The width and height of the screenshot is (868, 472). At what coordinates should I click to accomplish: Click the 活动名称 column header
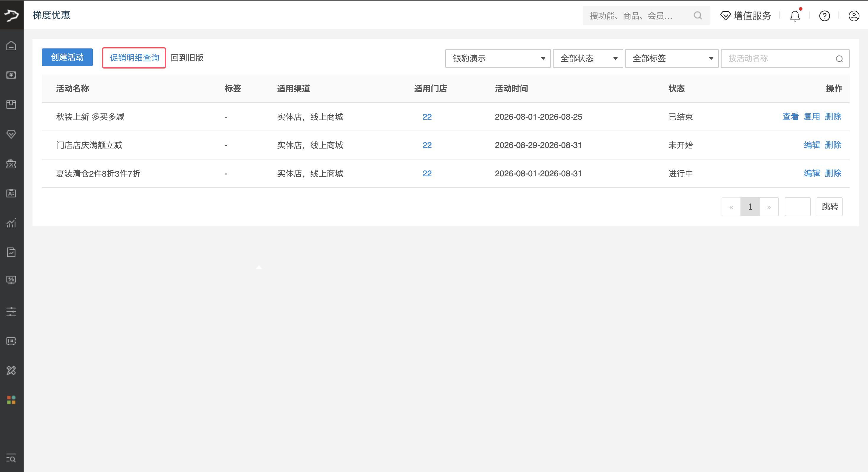tap(72, 88)
